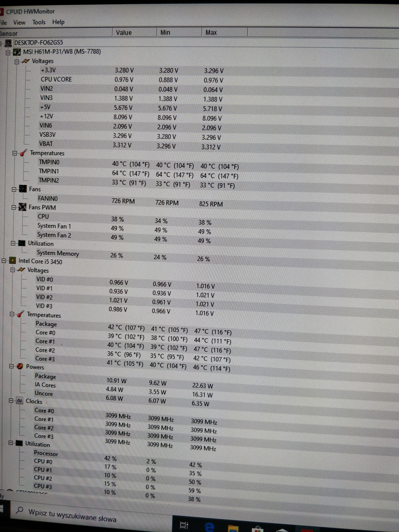Click the Value column header
This screenshot has height=532, width=399.
tap(124, 33)
